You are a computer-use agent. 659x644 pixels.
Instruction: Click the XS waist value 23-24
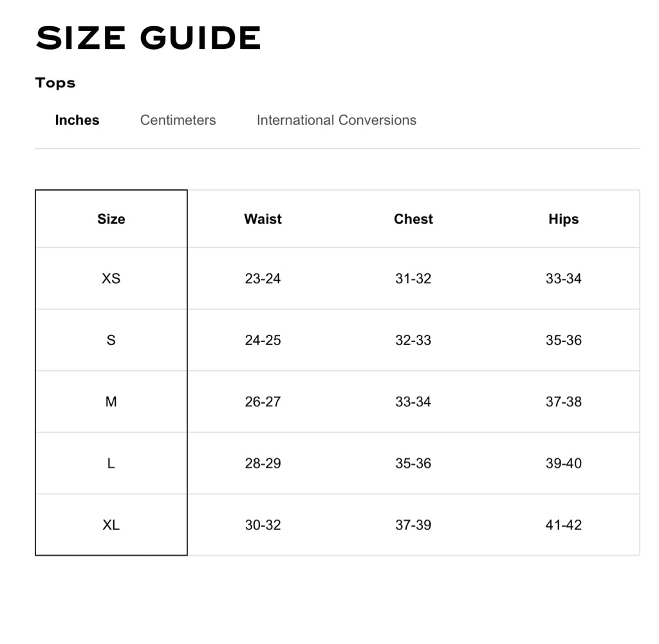point(263,279)
